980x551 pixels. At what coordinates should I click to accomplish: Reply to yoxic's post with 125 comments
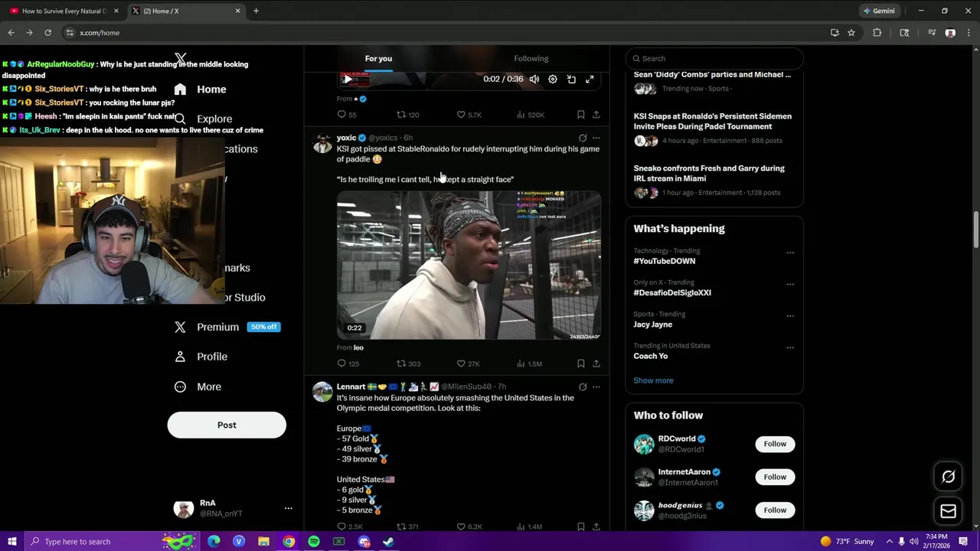tap(348, 364)
